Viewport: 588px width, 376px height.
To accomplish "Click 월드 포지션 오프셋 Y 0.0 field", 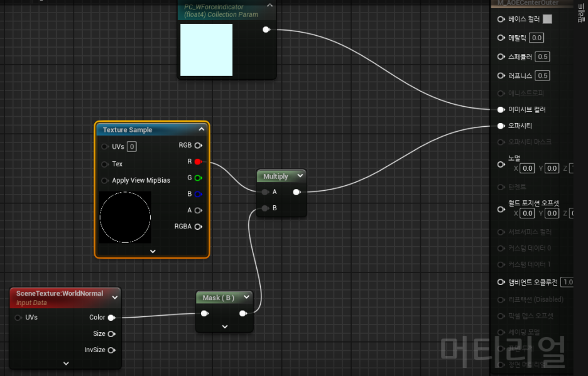I will 552,213.
